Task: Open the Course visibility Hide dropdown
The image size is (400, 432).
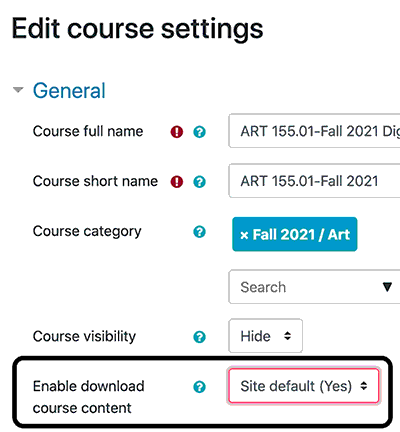Action: pyautogui.click(x=266, y=336)
